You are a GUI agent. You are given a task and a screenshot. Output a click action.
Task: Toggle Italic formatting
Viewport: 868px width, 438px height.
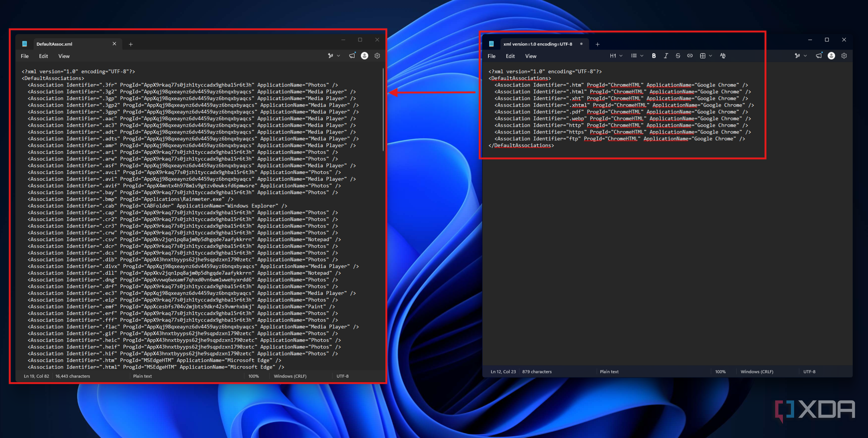coord(666,56)
